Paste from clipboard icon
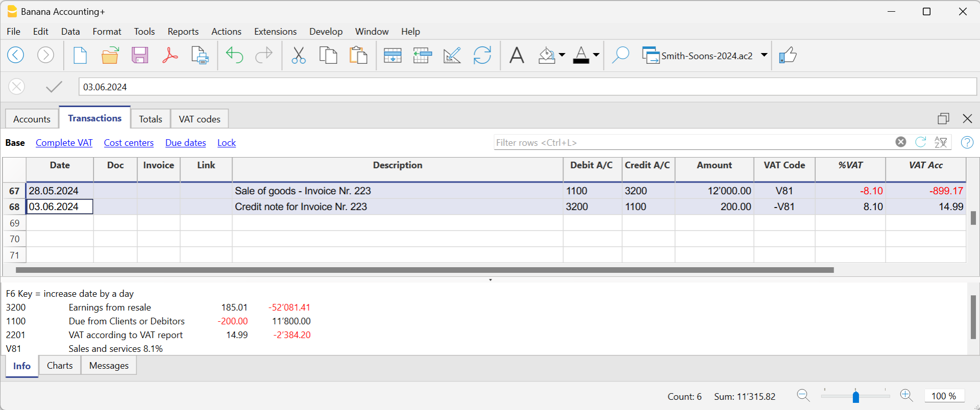The width and height of the screenshot is (980, 410). click(358, 55)
